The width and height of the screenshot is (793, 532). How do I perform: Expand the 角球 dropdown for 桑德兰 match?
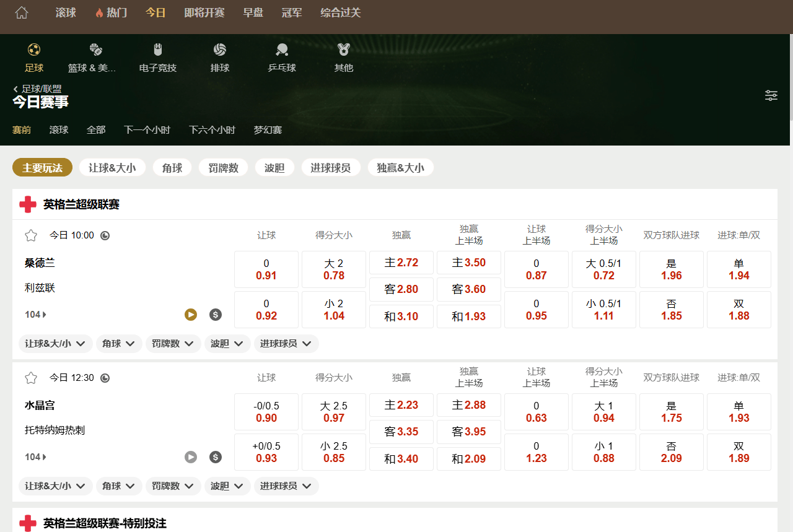(118, 344)
